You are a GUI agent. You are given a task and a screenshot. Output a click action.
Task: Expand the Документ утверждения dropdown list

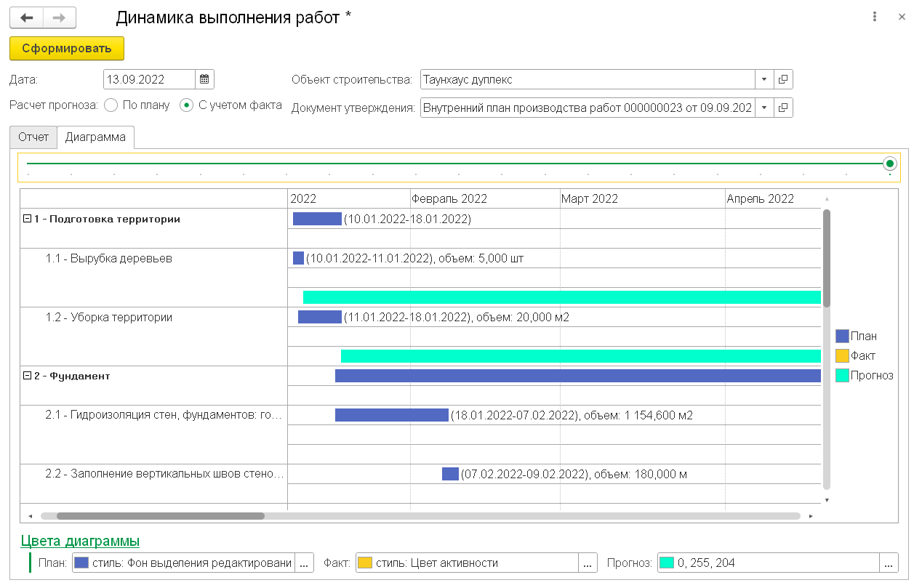[x=764, y=108]
